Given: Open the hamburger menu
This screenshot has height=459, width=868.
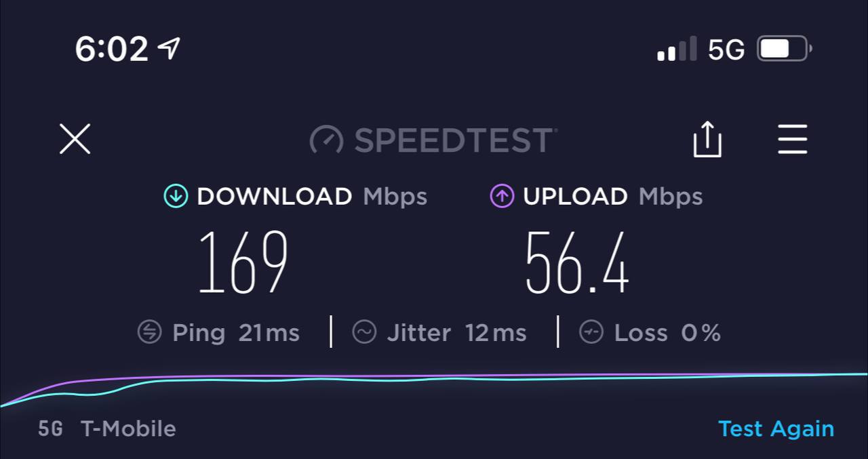Looking at the screenshot, I should point(792,140).
